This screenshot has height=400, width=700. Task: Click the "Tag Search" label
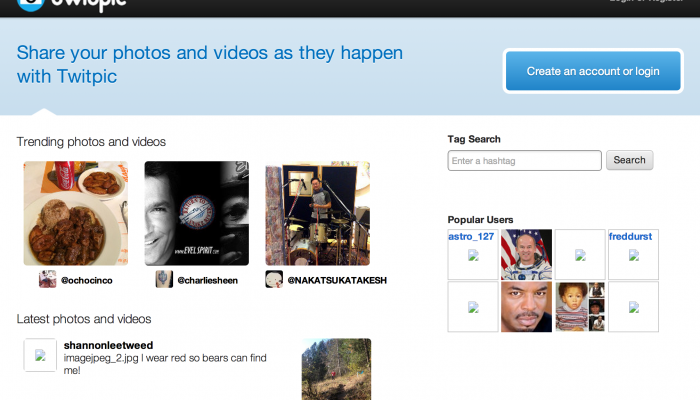[x=474, y=139]
